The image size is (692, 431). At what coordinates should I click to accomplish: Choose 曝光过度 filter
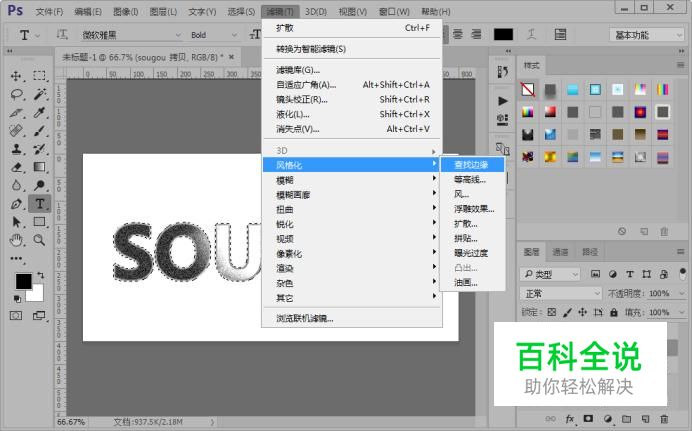(x=473, y=253)
